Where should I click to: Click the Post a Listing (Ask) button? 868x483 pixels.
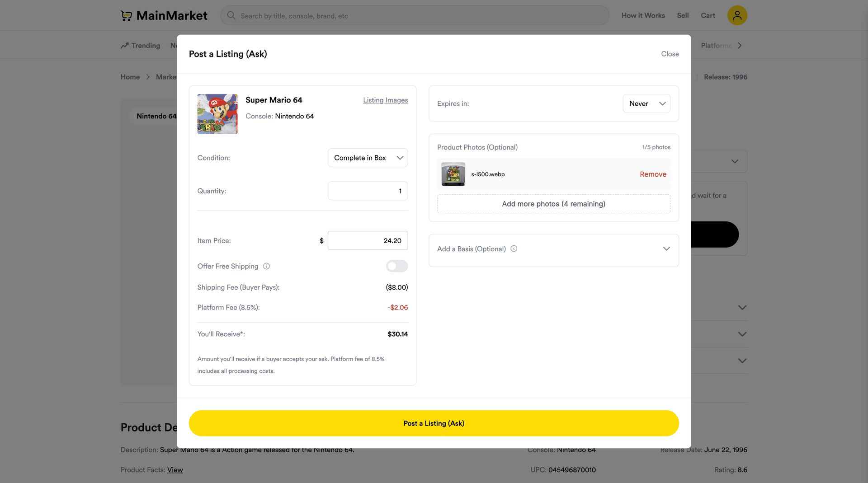(x=434, y=423)
